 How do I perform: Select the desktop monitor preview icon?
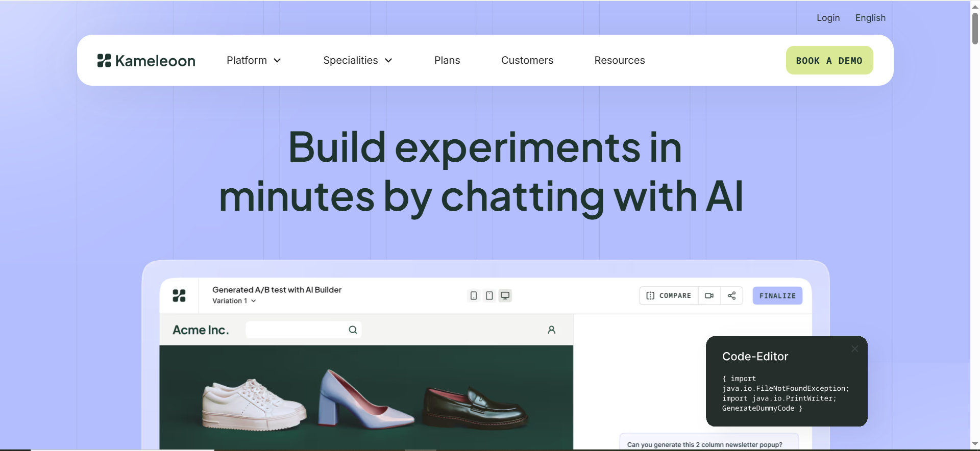(x=505, y=296)
